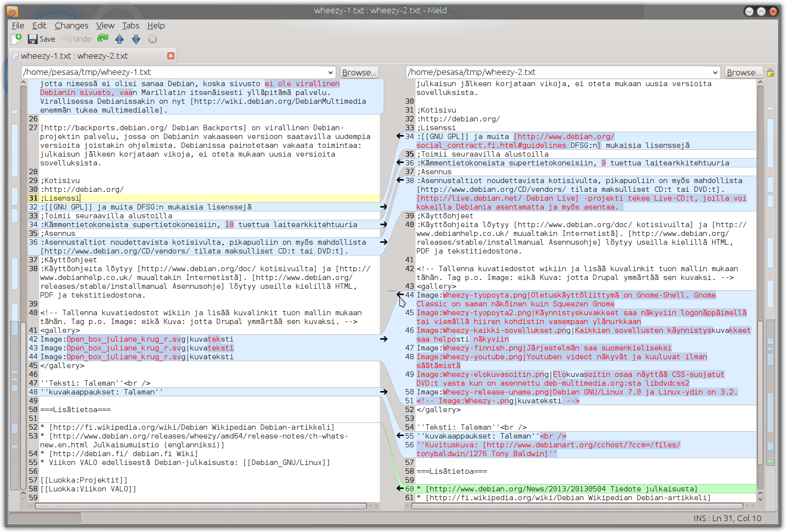
Task: Push left line 48 kuvakaappaukset change right
Action: pyautogui.click(x=384, y=392)
